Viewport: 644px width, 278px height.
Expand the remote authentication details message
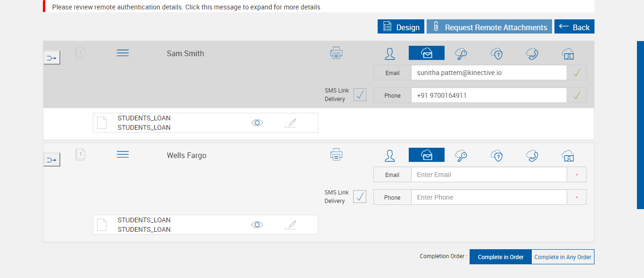(x=186, y=7)
